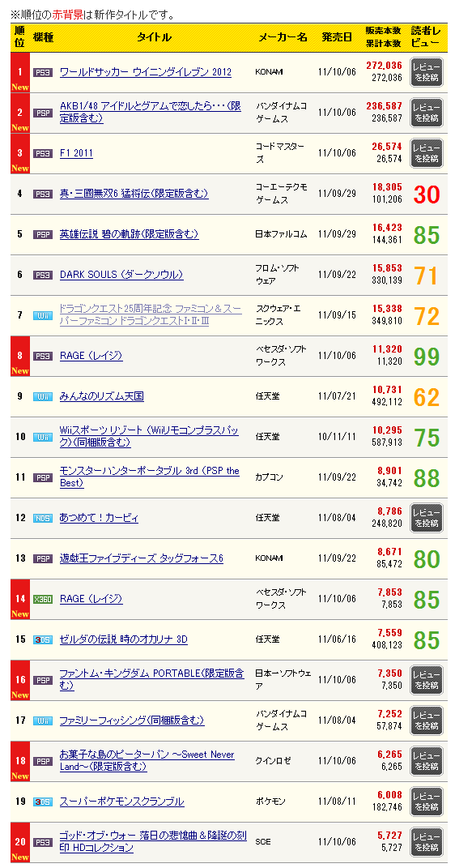Click NDS icon in あつめて!カービィ row
455x868 pixels.
(43, 518)
